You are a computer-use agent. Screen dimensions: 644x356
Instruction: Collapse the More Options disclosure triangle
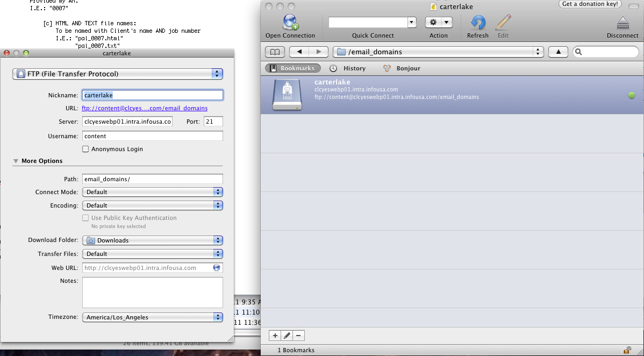coord(16,161)
